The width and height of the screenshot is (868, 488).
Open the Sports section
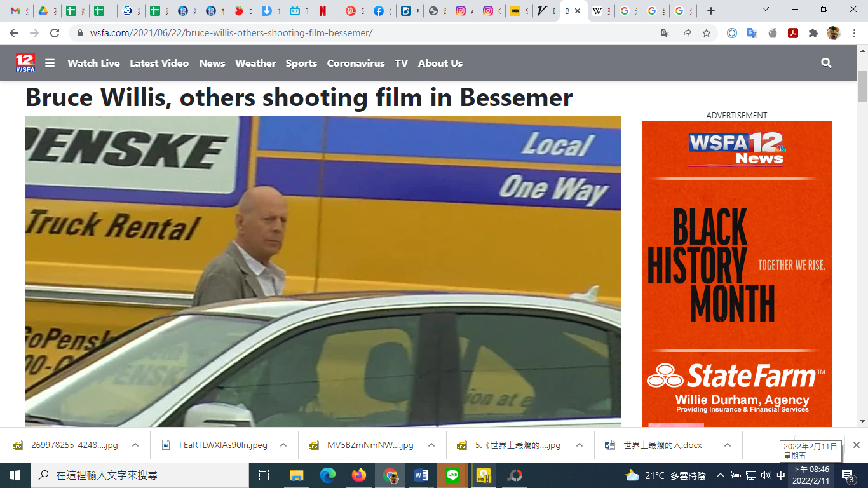(301, 63)
